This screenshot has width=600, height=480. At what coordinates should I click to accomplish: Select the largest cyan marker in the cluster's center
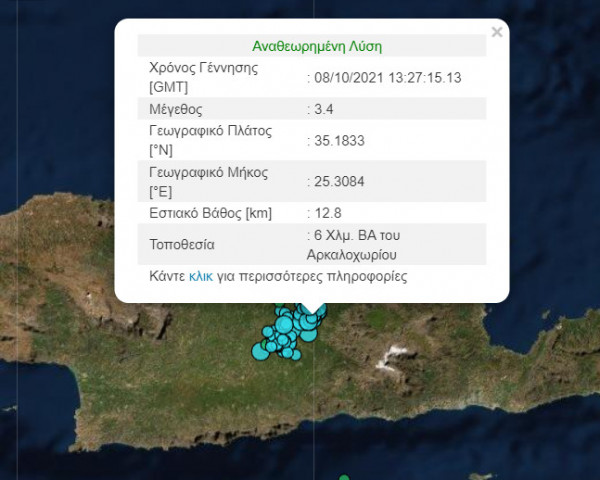point(284,324)
